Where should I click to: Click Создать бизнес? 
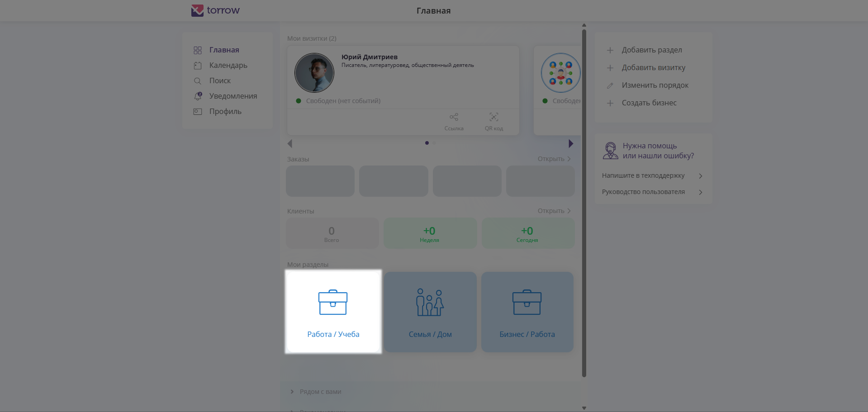(649, 103)
